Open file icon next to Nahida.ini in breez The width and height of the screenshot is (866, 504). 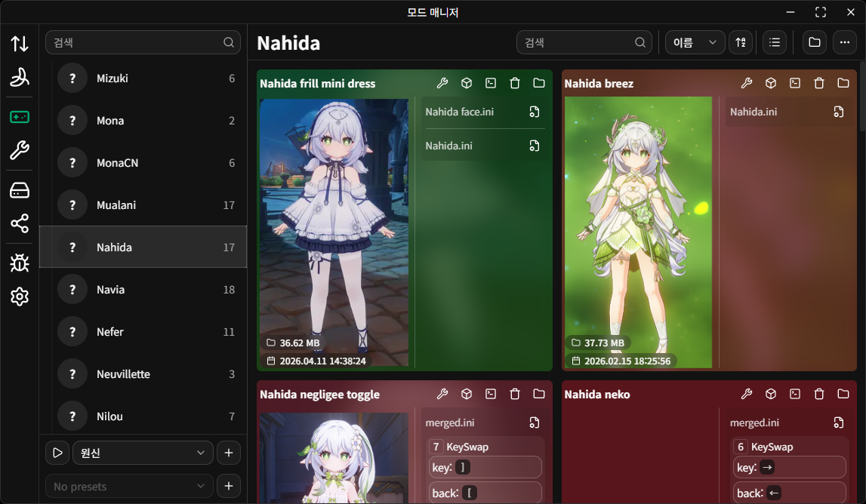[838, 112]
